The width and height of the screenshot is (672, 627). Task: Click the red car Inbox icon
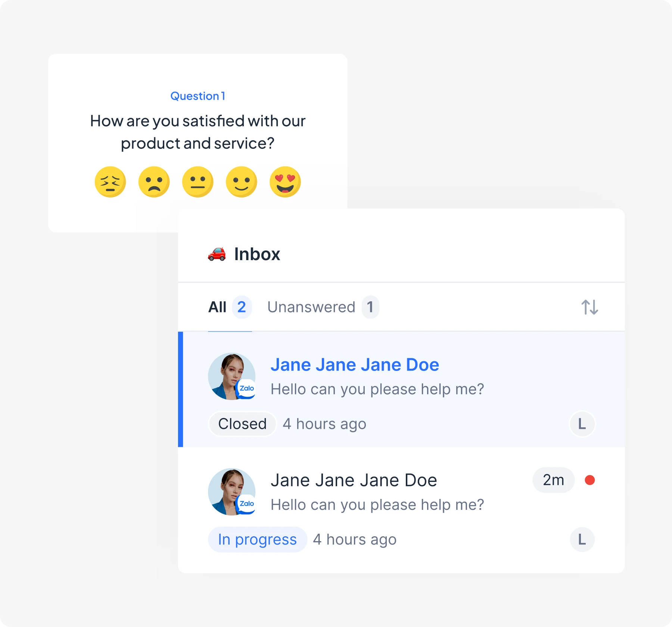tap(217, 254)
